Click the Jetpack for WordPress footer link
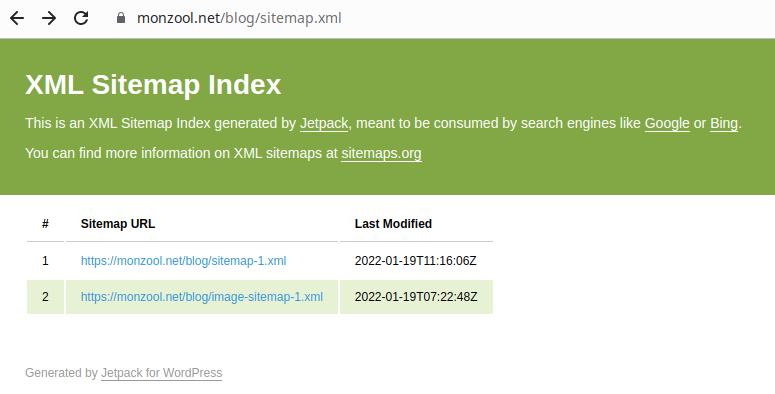 (162, 373)
